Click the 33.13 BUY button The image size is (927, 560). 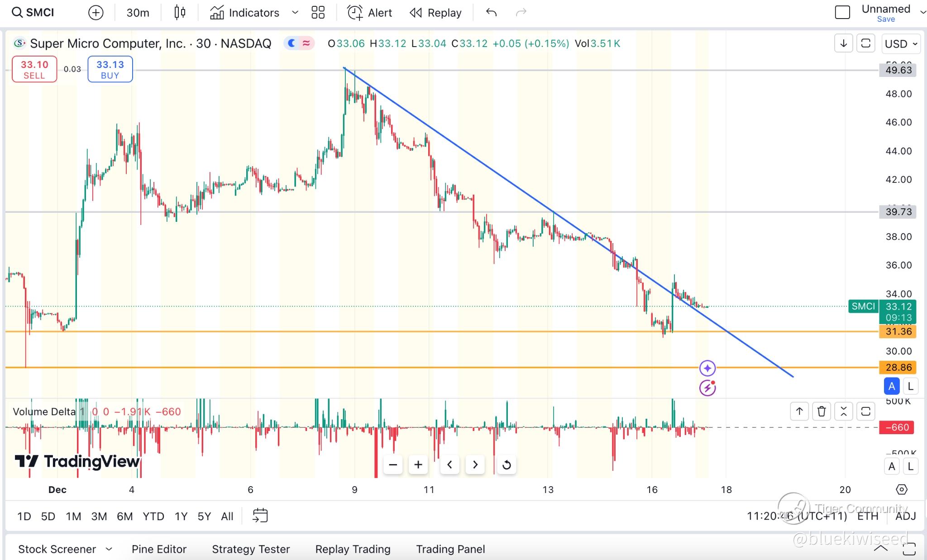(110, 69)
